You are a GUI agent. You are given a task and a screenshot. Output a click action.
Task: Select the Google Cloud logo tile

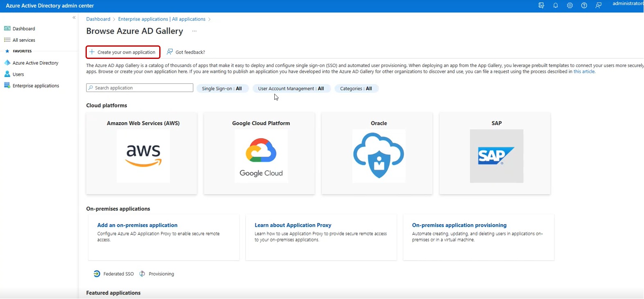261,156
